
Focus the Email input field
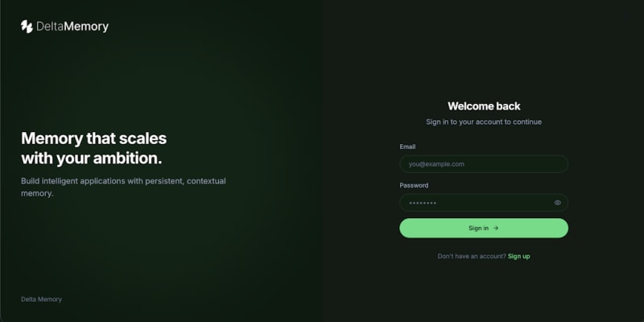(x=484, y=164)
